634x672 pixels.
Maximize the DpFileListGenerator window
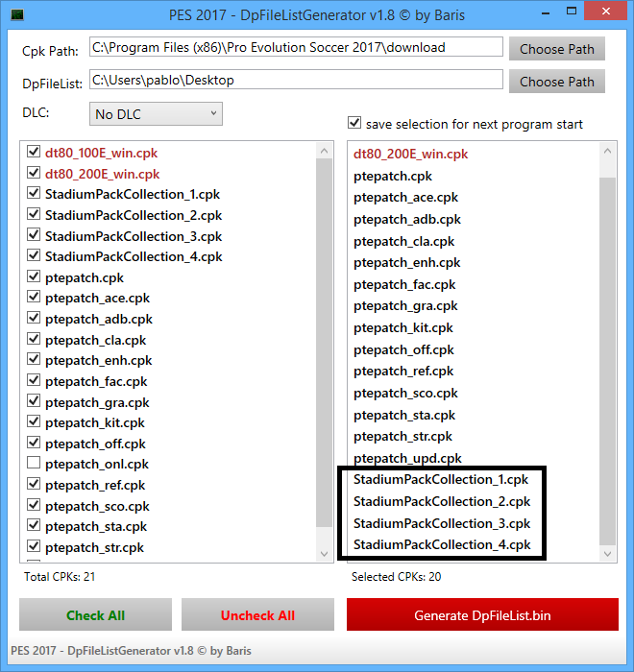coord(572,12)
